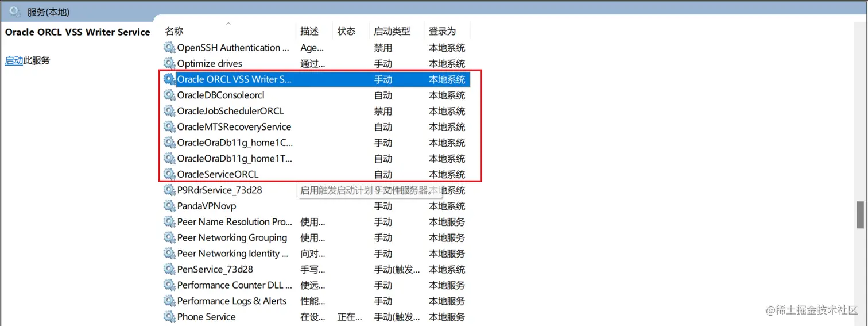The width and height of the screenshot is (868, 326).
Task: Select the Optimize drives service name
Action: (x=210, y=63)
